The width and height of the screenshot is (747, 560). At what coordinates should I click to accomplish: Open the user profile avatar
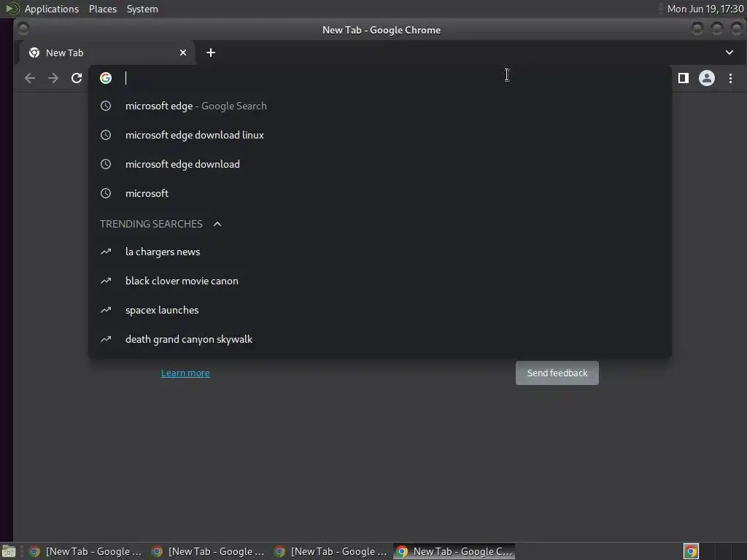pos(706,78)
